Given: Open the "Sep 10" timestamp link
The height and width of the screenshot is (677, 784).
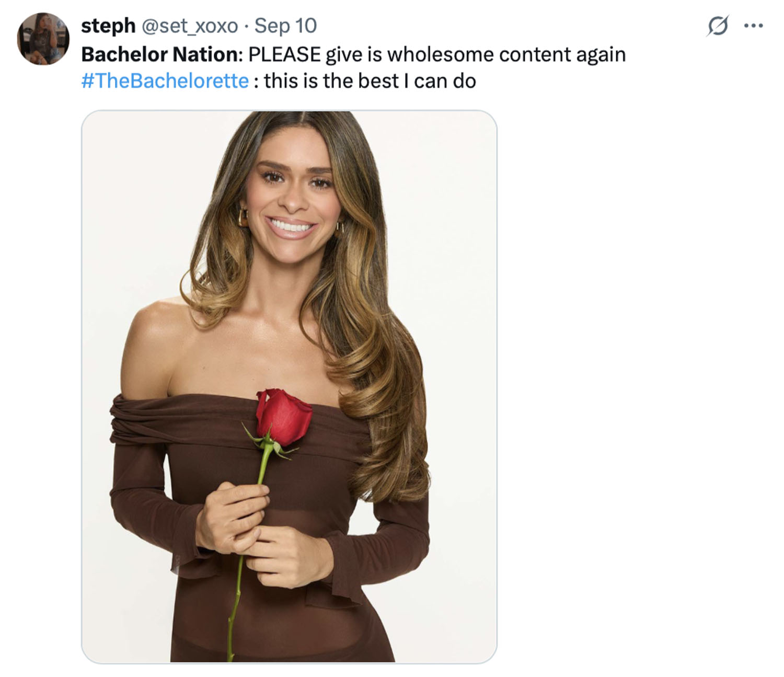Looking at the screenshot, I should [285, 26].
